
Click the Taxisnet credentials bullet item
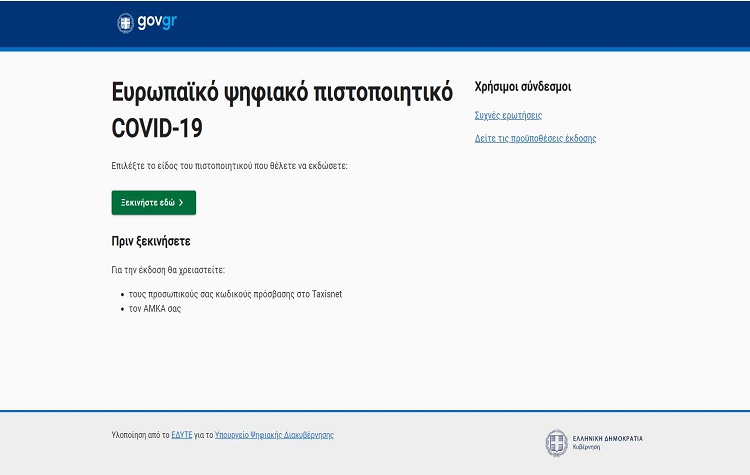coord(235,294)
